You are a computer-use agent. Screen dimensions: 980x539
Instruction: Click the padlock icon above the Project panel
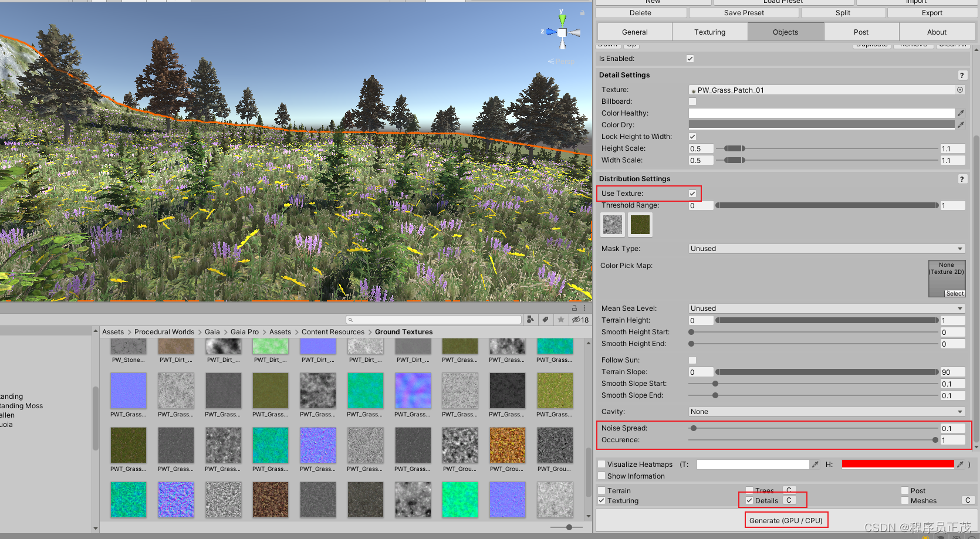coord(573,307)
